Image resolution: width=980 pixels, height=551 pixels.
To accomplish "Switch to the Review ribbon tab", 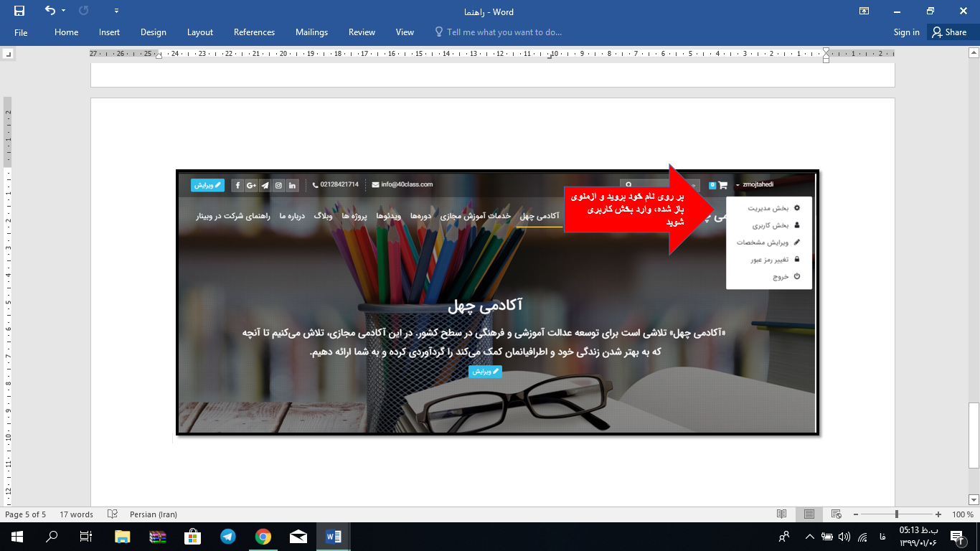I will (x=362, y=32).
